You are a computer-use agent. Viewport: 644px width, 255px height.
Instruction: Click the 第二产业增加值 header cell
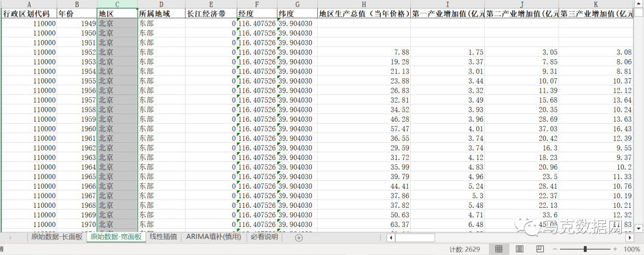(x=522, y=14)
